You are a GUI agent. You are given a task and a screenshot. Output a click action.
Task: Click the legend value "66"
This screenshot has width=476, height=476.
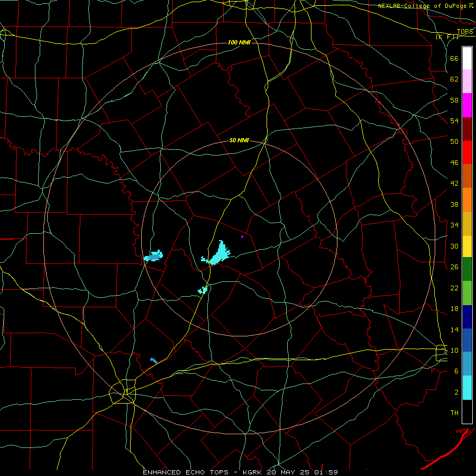point(454,58)
